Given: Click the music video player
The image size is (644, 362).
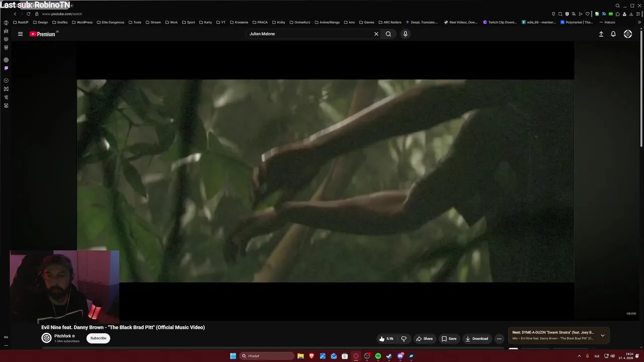Looking at the screenshot, I should 325,181.
